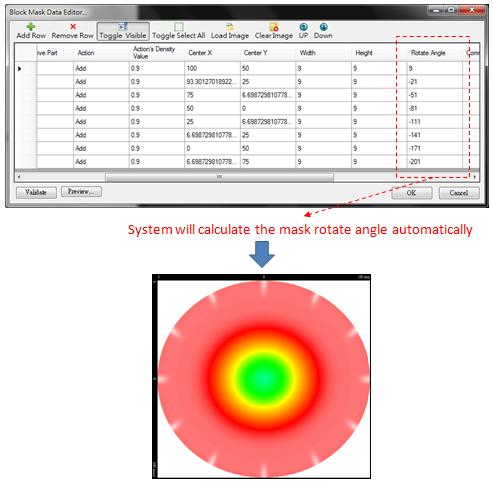
Task: Select the Rotate Angle cell showing -81
Action: [435, 108]
